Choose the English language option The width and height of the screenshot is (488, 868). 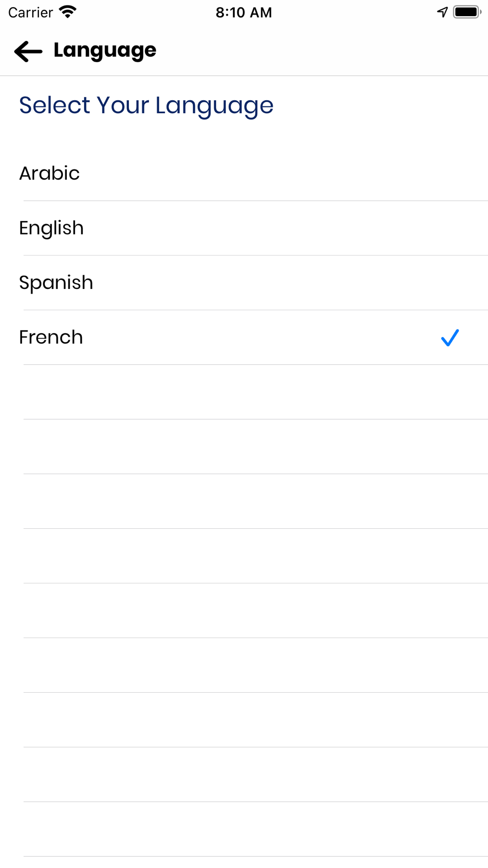tap(244, 228)
